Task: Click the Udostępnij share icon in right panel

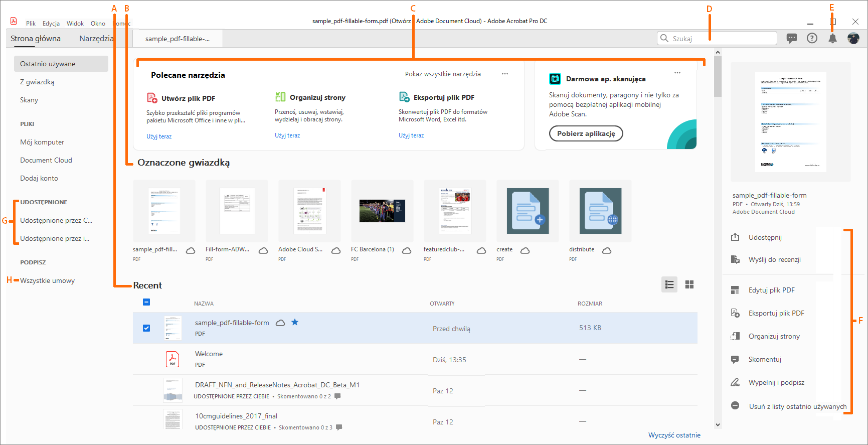Action: click(735, 237)
